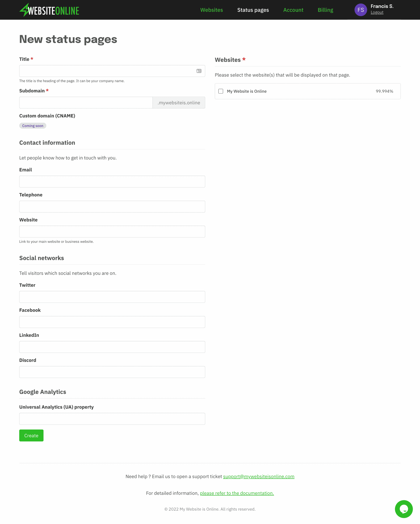The width and height of the screenshot is (420, 524).
Task: Click the green Create button
Action: 31,436
